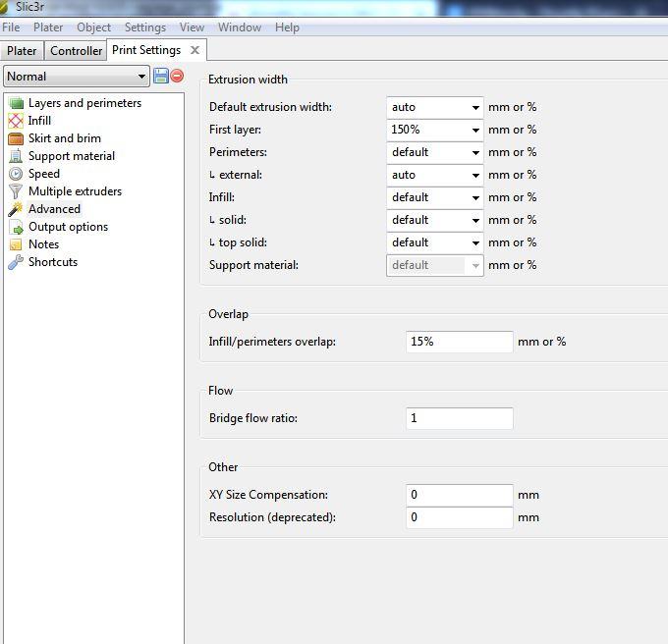The height and width of the screenshot is (644, 668).
Task: Delete the preset using red minus icon
Action: (x=177, y=76)
